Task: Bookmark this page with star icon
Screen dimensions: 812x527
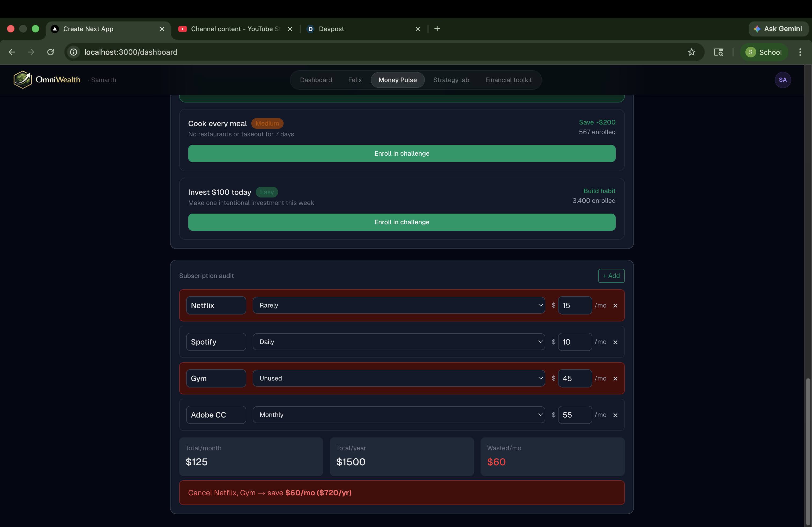Action: (691, 52)
